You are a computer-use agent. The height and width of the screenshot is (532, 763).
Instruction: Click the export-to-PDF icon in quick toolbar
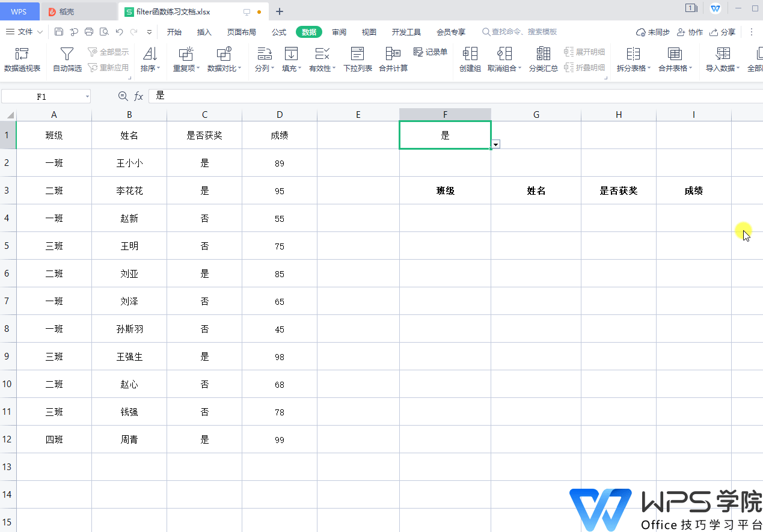74,32
